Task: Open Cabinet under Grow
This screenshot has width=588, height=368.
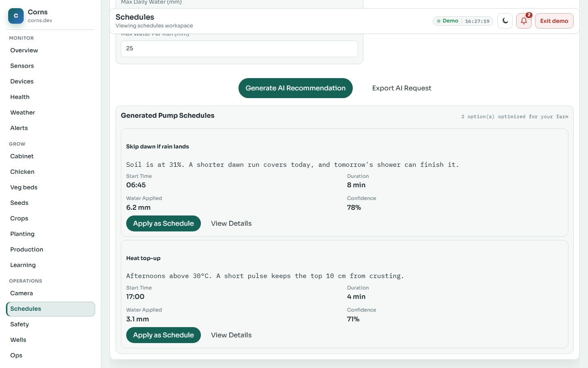Action: click(51, 156)
